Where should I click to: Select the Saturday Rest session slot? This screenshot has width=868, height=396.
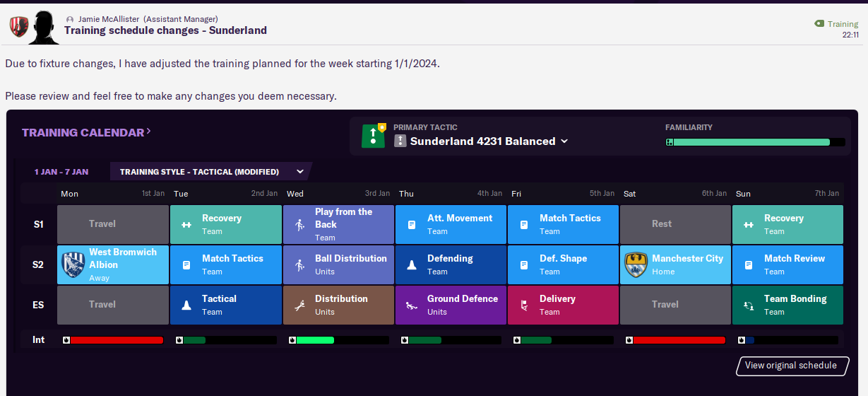675,224
